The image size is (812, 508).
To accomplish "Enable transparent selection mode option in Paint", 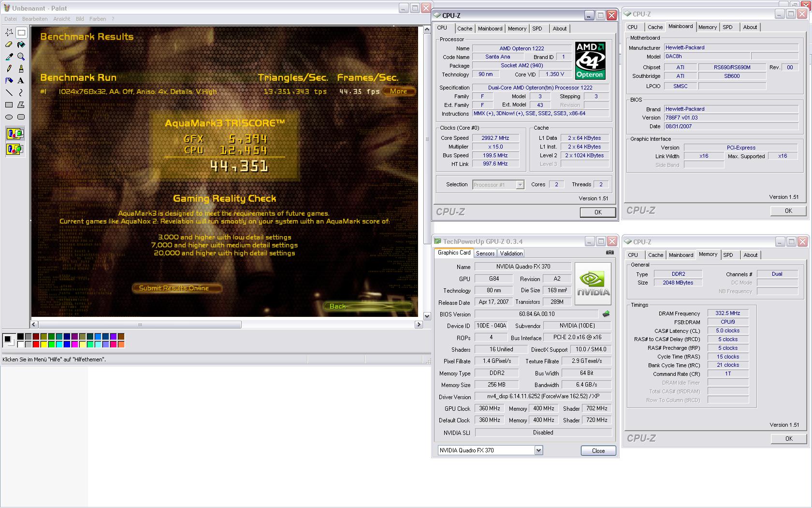I will tap(15, 149).
